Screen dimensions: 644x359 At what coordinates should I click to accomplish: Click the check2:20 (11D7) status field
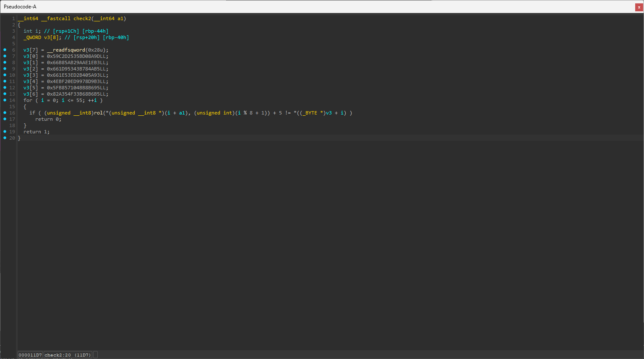point(68,355)
